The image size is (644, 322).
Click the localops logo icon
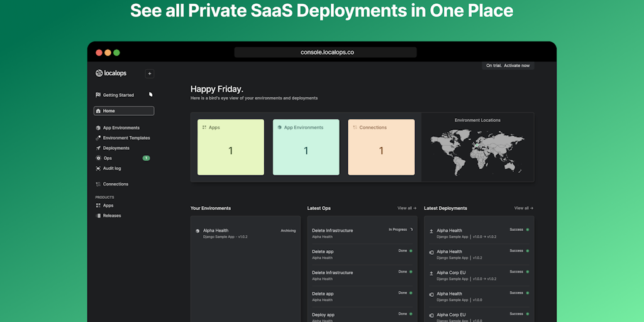[x=99, y=74]
